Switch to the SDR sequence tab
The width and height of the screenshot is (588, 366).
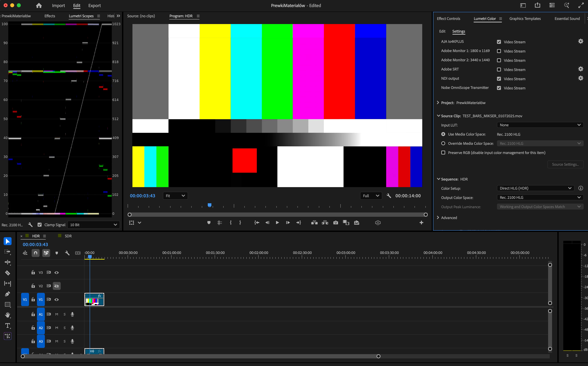click(x=68, y=236)
